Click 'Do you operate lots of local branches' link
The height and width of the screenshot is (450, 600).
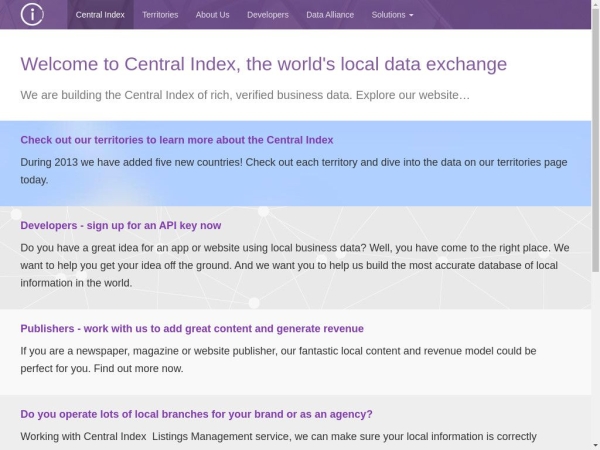tap(196, 414)
